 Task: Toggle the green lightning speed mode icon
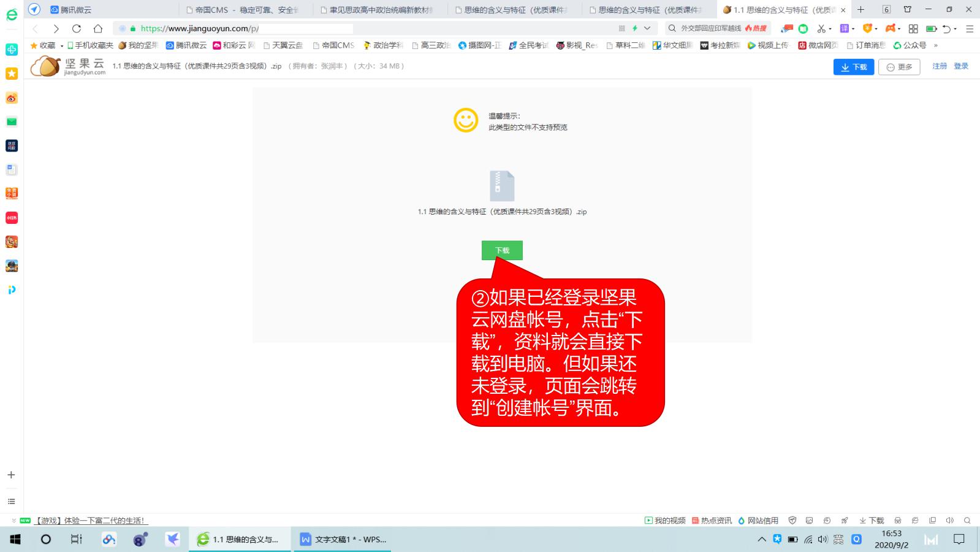point(635,28)
